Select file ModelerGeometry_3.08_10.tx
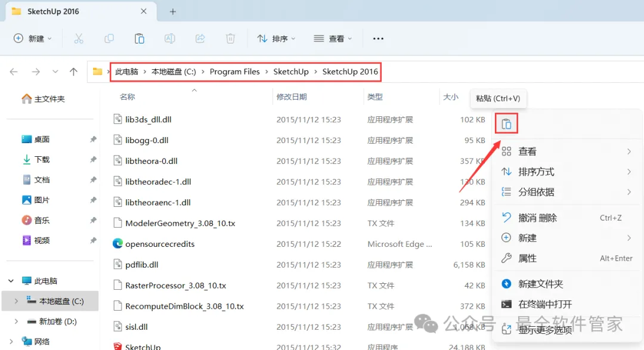The height and width of the screenshot is (350, 644). [180, 223]
